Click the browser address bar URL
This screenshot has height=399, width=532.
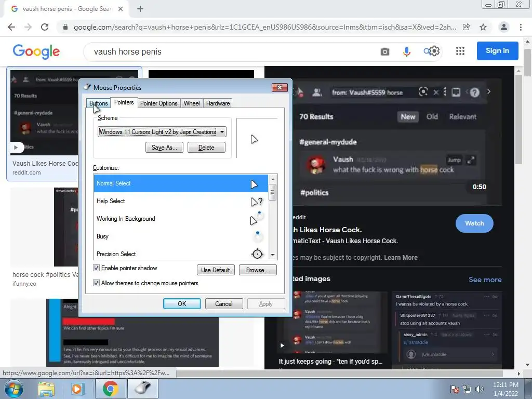pyautogui.click(x=264, y=27)
